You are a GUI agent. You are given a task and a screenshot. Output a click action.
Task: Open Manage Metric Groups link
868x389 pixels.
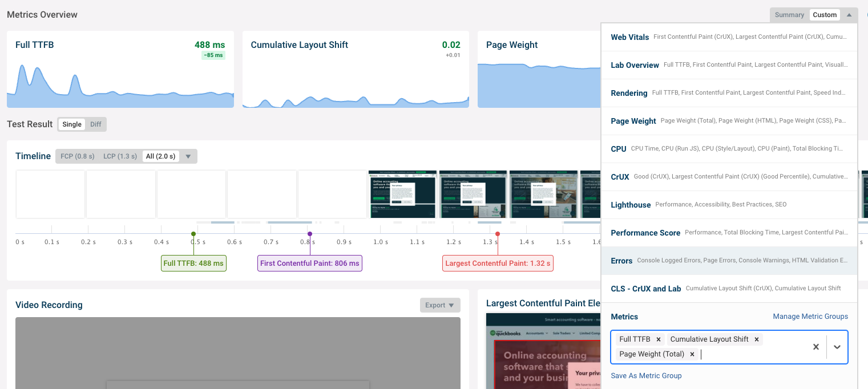click(x=810, y=317)
